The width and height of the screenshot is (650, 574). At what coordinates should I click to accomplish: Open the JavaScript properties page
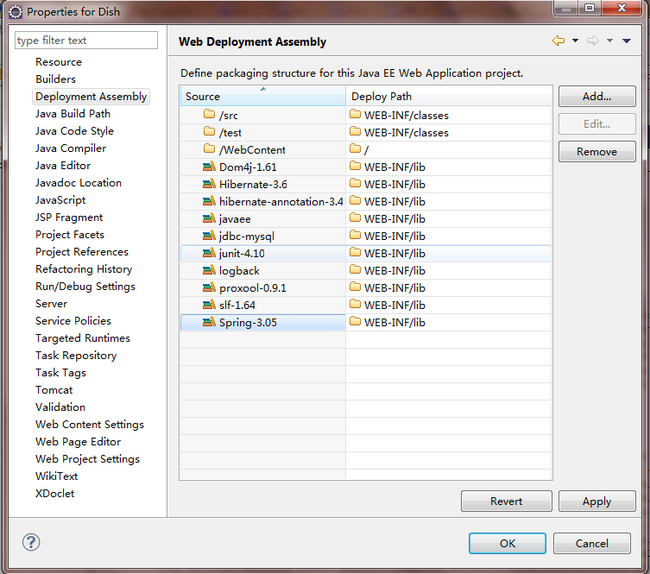61,200
